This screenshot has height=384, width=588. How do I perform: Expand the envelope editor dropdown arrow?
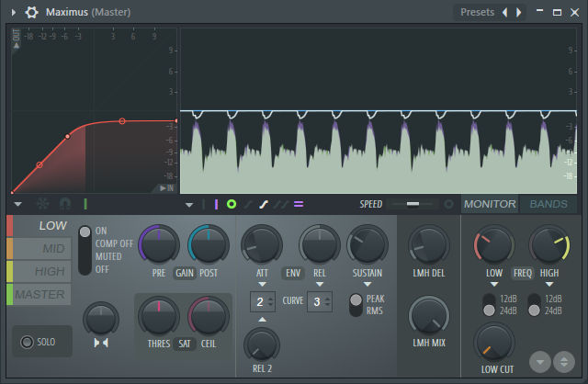point(17,204)
